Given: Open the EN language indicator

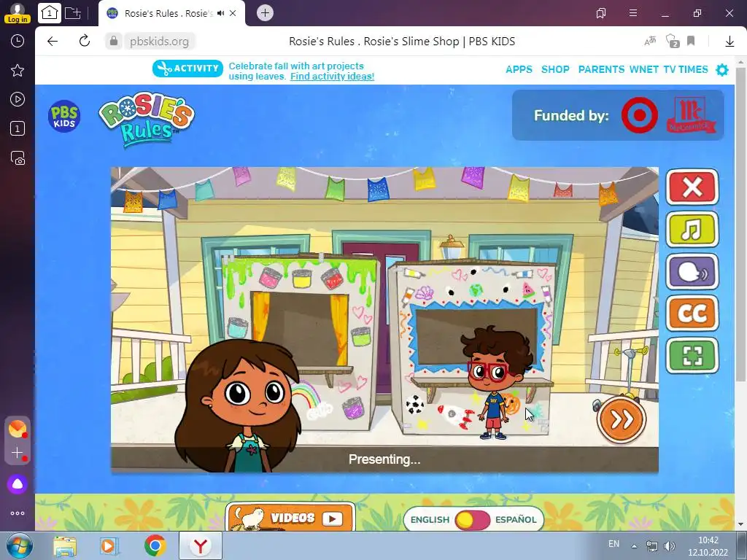Looking at the screenshot, I should pos(614,544).
